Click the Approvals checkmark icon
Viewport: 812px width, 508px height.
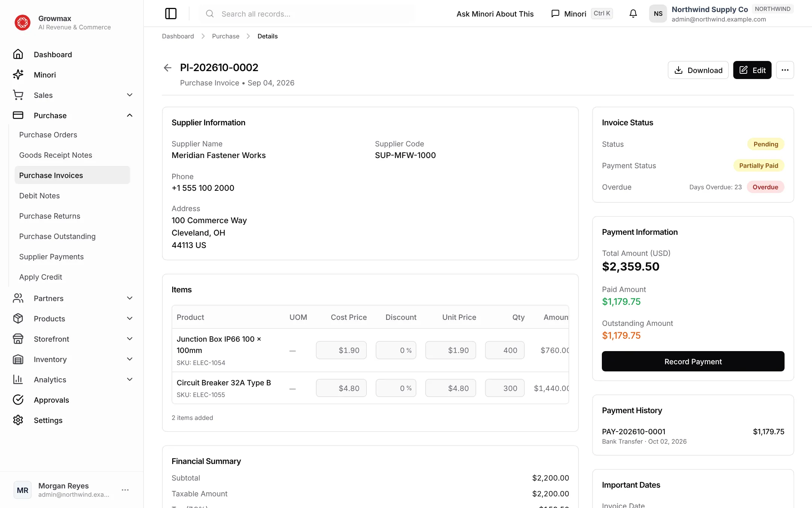pos(18,400)
